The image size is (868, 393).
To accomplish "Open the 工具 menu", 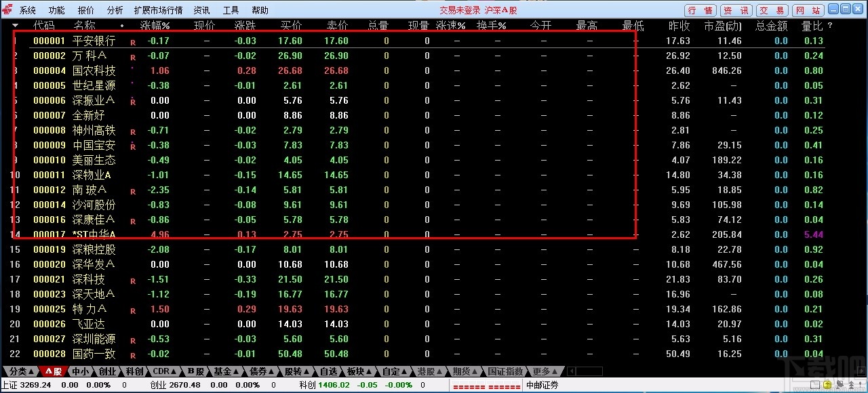I will tap(231, 10).
